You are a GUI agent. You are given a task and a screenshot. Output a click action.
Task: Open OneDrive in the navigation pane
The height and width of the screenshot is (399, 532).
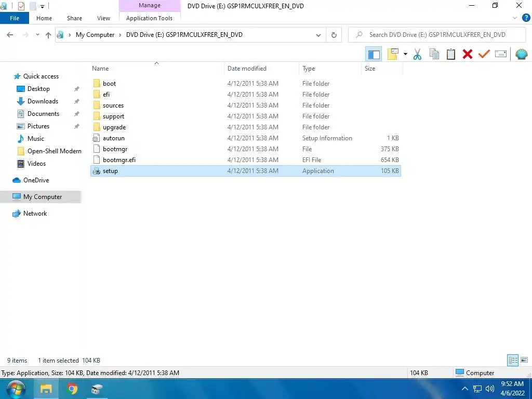pos(36,180)
